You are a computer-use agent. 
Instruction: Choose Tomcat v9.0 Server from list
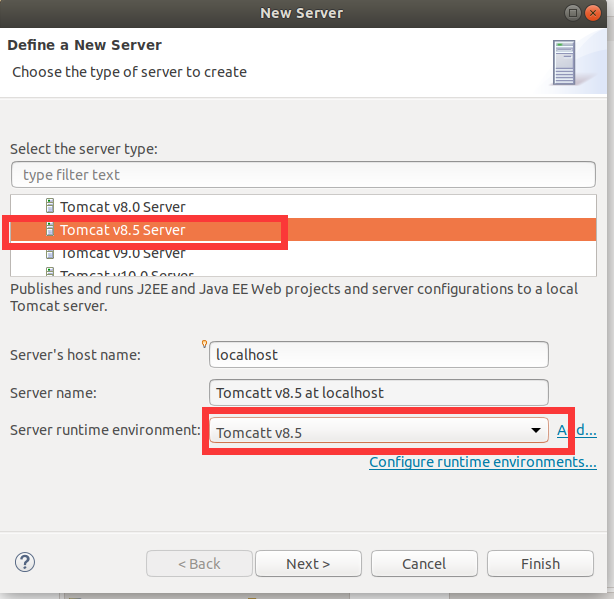tap(303, 253)
